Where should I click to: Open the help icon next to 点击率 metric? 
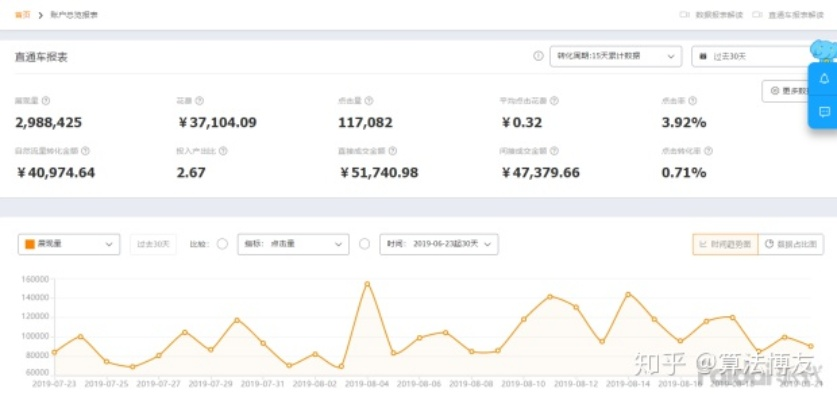[x=692, y=101]
